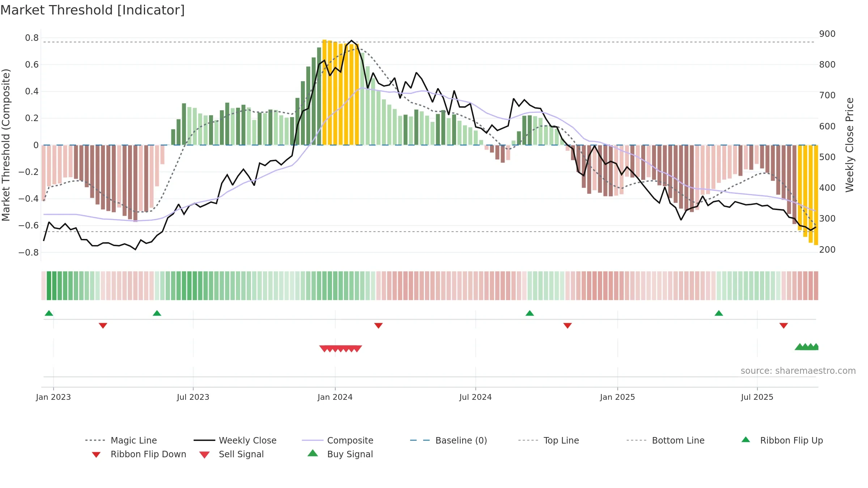Click the 0.8 left axis tick
Image resolution: width=868 pixels, height=488 pixels.
coord(32,38)
